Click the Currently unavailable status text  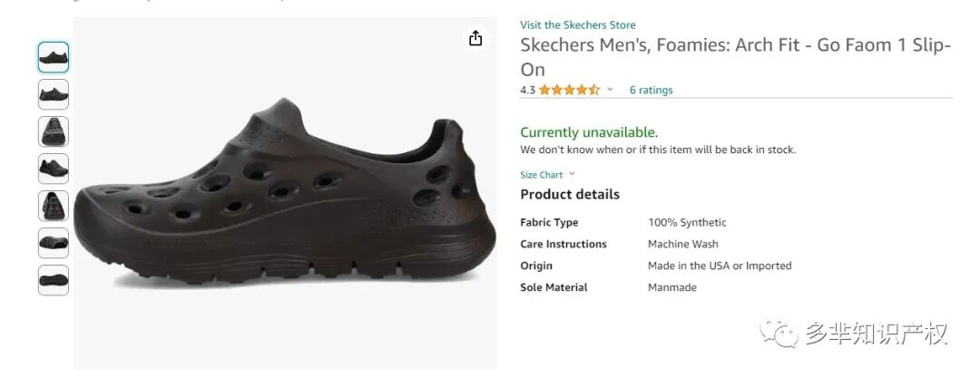[589, 132]
